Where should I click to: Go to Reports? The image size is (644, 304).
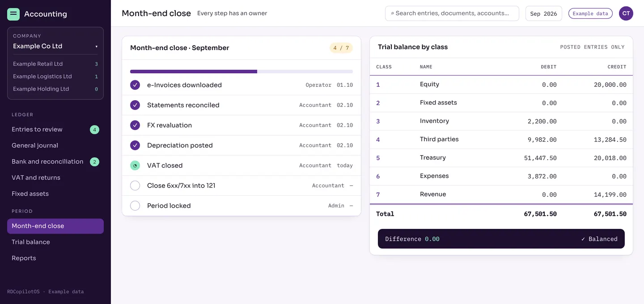point(55,258)
